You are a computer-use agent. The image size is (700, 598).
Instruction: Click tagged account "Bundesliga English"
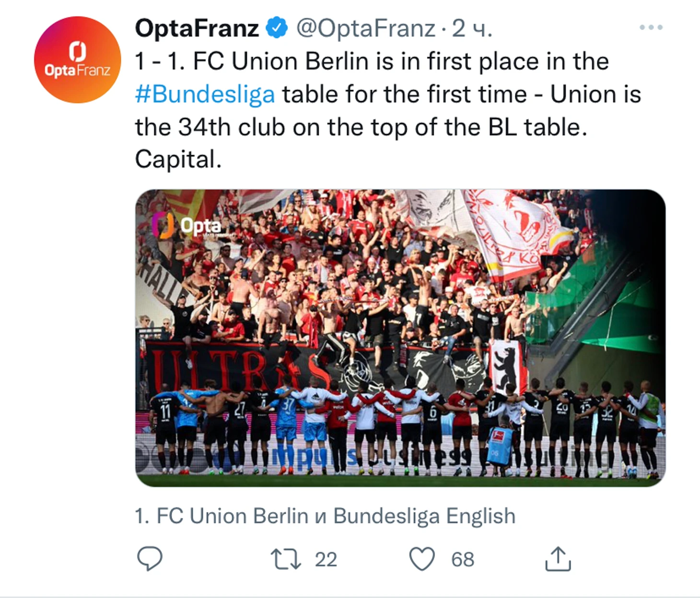424,516
